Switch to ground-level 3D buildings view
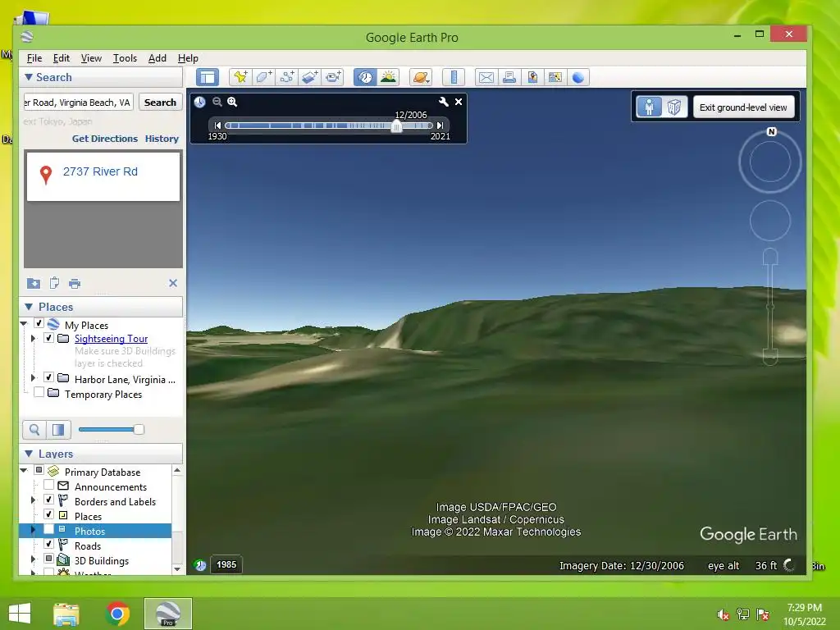840x630 pixels. (674, 107)
